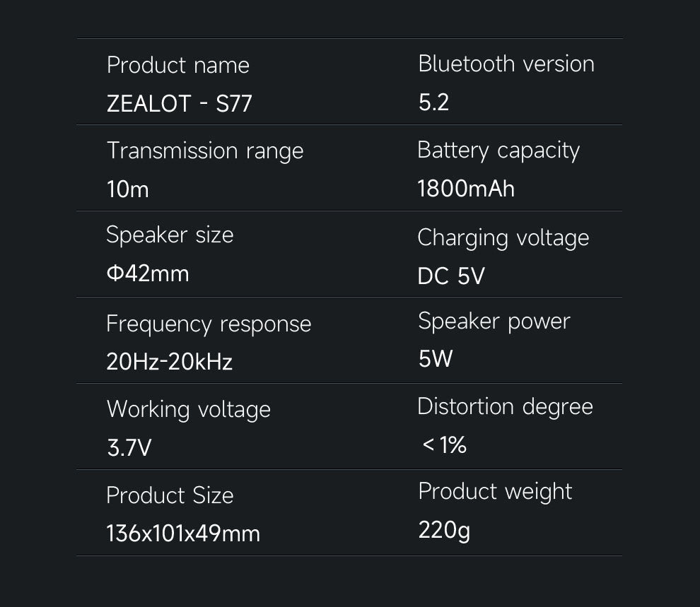The image size is (700, 607).
Task: Click the "Speaker size" label
Action: click(x=170, y=235)
